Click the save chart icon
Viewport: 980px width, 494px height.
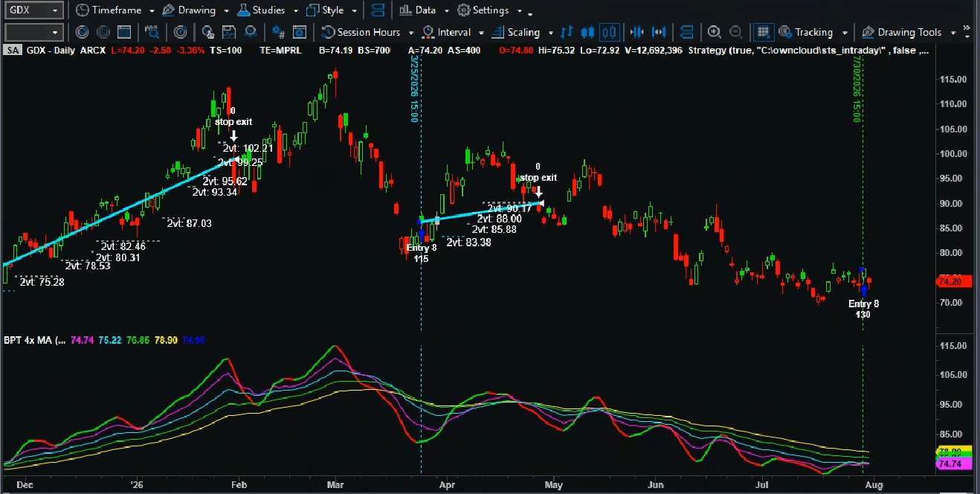point(229,32)
